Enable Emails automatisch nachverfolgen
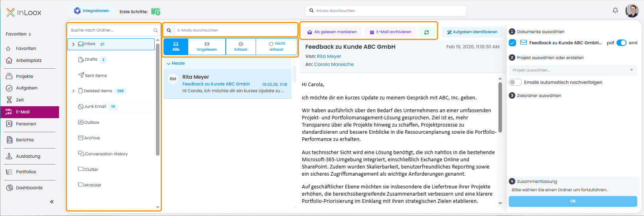 [515, 82]
